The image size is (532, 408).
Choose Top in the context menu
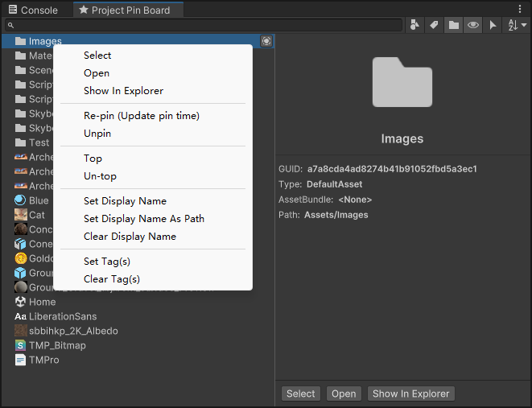point(153,159)
